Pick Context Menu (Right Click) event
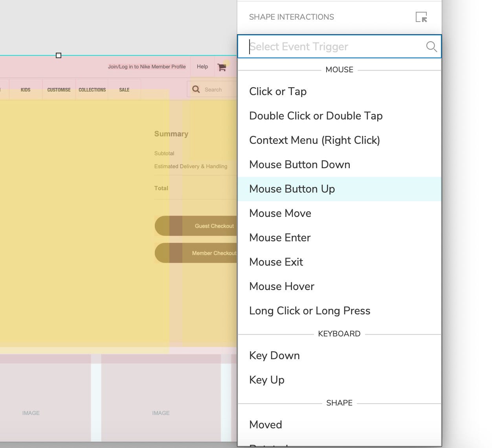This screenshot has width=492, height=448. (x=340, y=140)
